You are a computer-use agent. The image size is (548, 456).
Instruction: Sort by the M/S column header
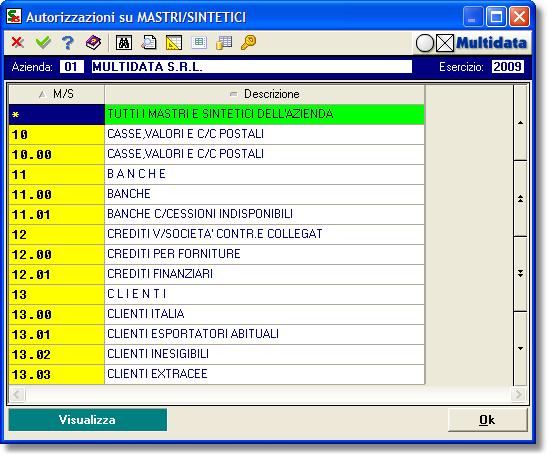pyautogui.click(x=56, y=94)
